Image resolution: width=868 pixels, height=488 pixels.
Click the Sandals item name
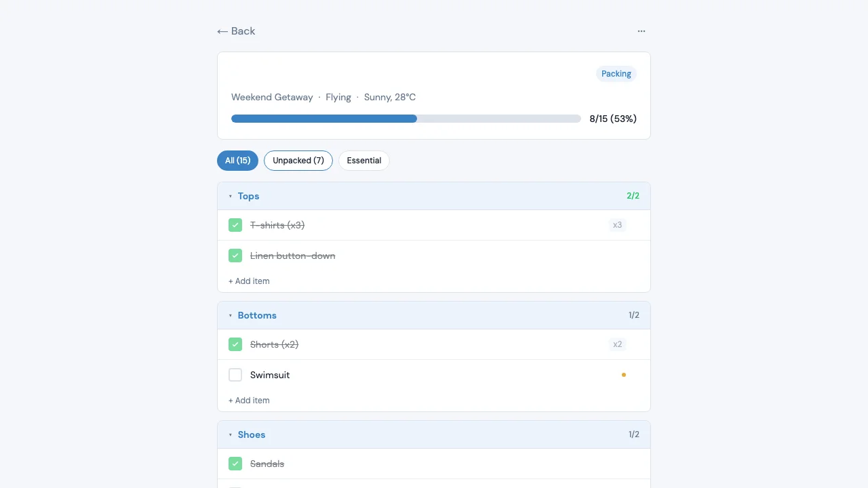point(267,464)
